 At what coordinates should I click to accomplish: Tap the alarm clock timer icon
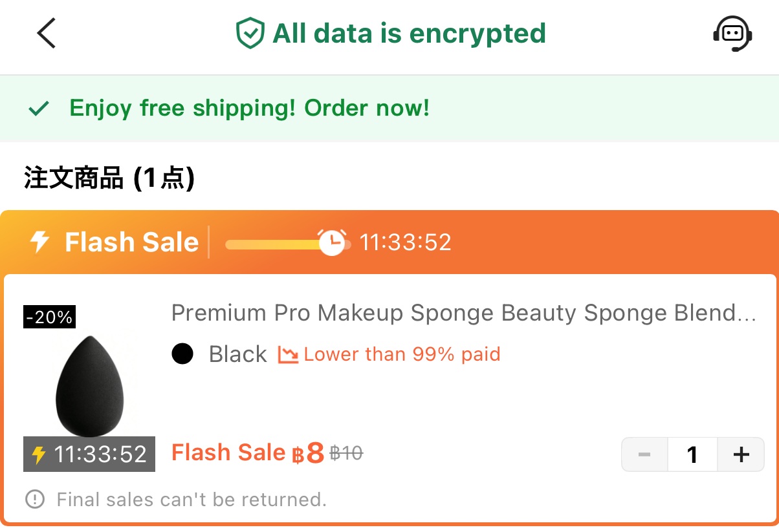pos(332,242)
